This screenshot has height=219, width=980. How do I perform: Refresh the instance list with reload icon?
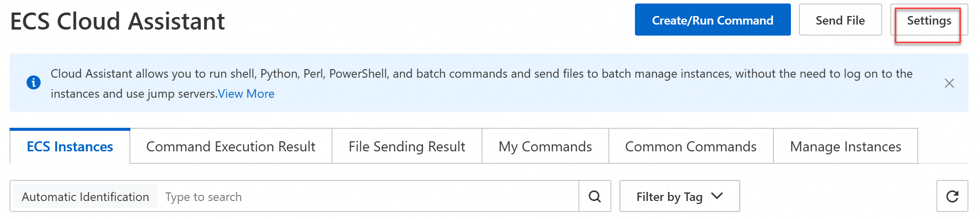952,196
